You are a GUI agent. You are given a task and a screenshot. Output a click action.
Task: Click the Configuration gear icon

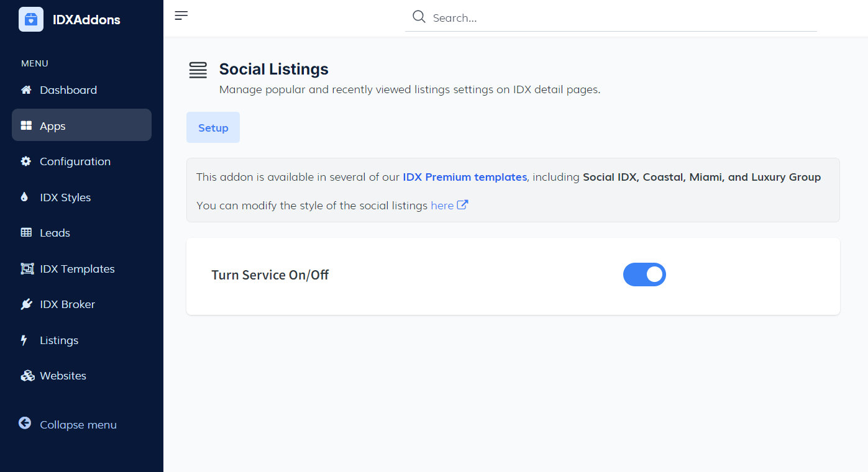tap(26, 161)
